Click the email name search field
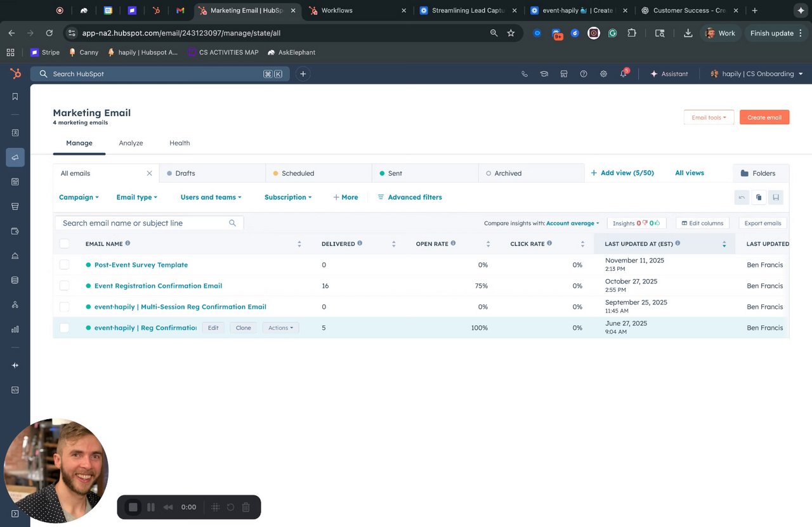 [x=145, y=223]
